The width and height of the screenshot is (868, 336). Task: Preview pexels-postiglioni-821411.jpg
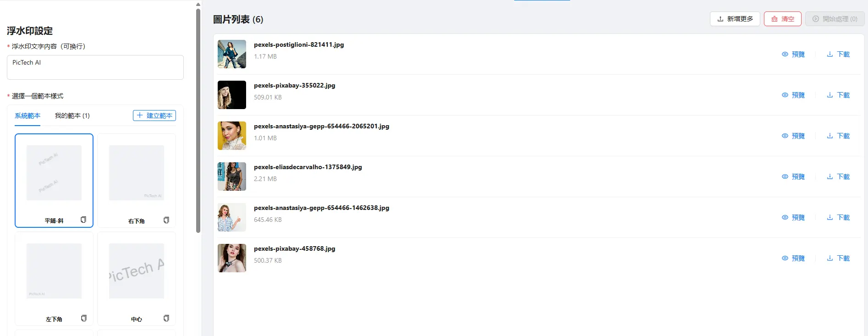pyautogui.click(x=793, y=54)
